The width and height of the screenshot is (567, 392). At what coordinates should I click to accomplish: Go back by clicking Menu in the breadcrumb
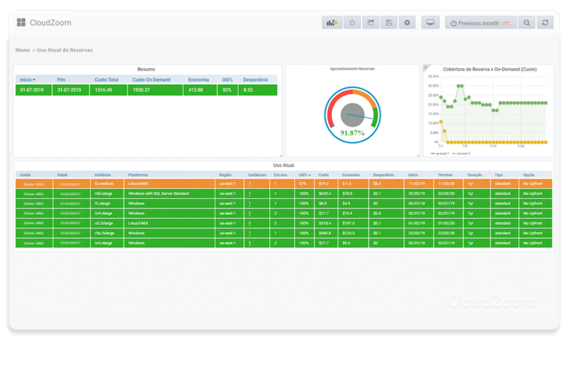coord(22,50)
